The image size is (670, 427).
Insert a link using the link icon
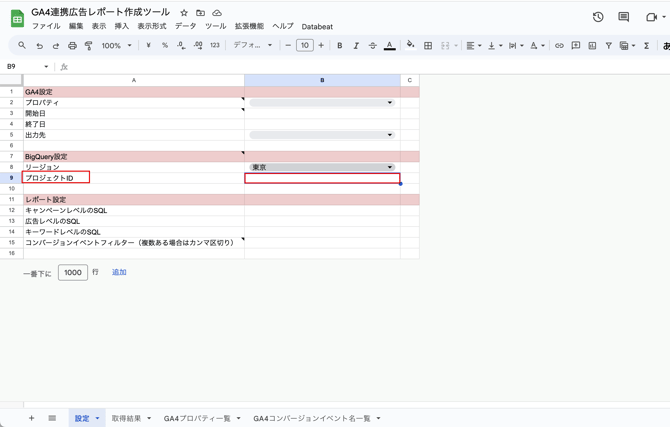pos(559,45)
